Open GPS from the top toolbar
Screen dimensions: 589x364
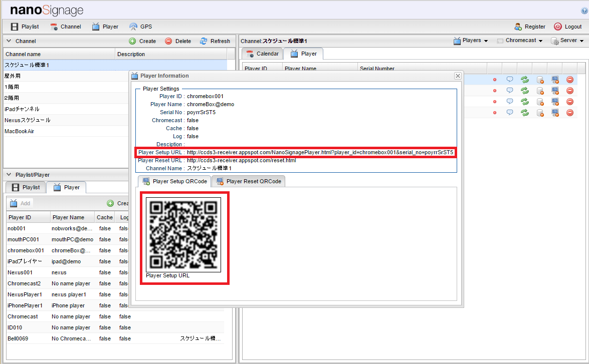point(140,27)
